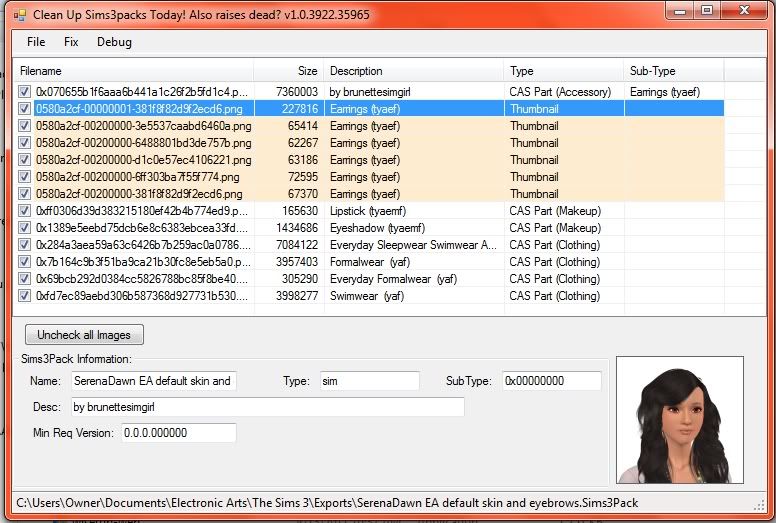Click the CAS Part (Accessory) type cell
The width and height of the screenshot is (776, 523).
(x=560, y=92)
